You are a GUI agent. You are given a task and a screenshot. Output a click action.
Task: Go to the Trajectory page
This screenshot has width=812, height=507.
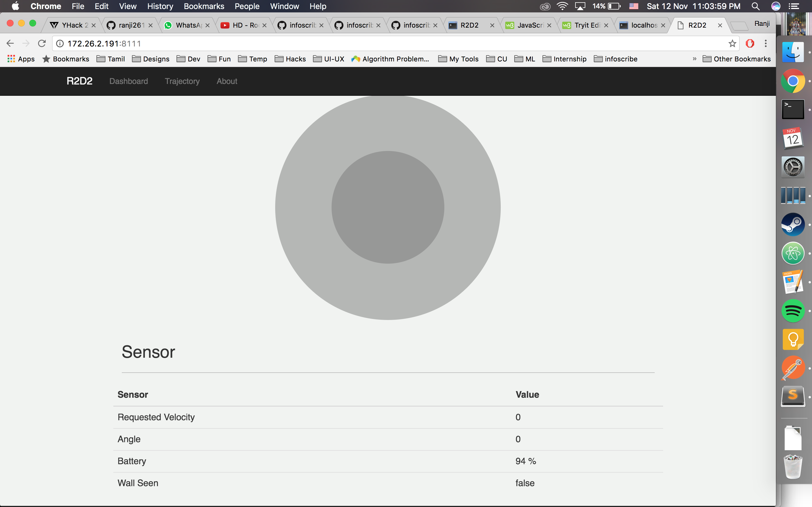tap(182, 81)
